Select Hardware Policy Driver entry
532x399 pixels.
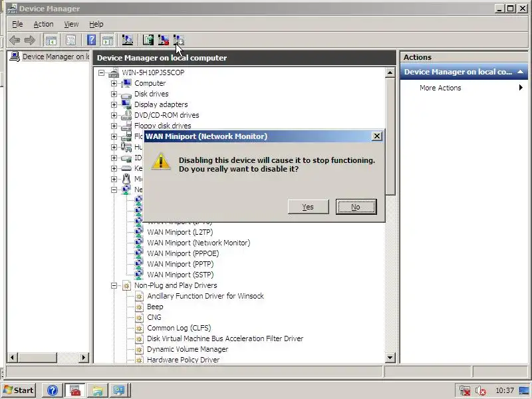coord(184,360)
